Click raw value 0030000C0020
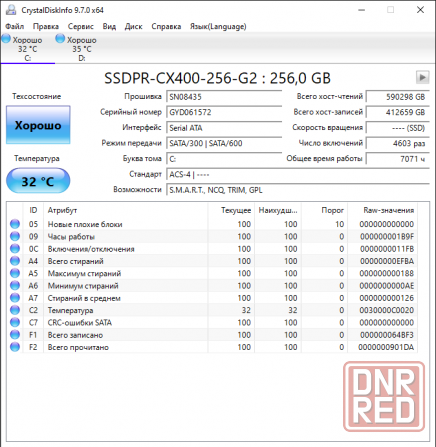This screenshot has width=436, height=447. pyautogui.click(x=387, y=310)
